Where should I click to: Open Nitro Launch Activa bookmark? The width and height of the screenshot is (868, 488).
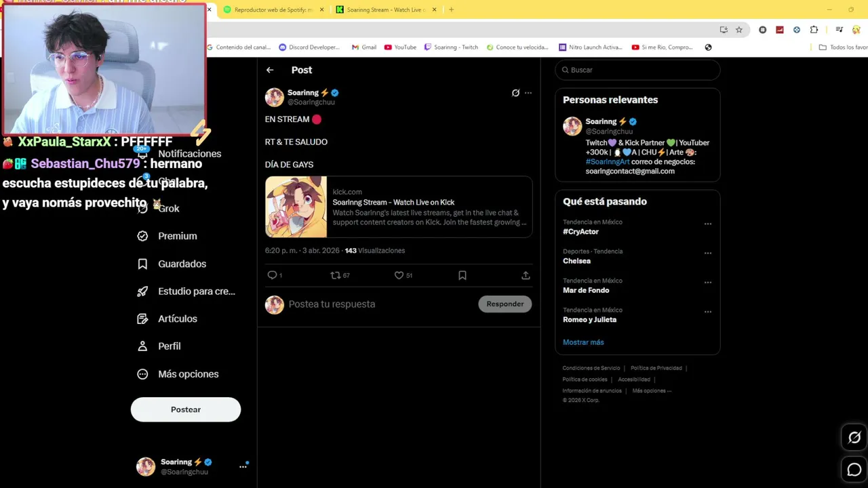coord(591,47)
